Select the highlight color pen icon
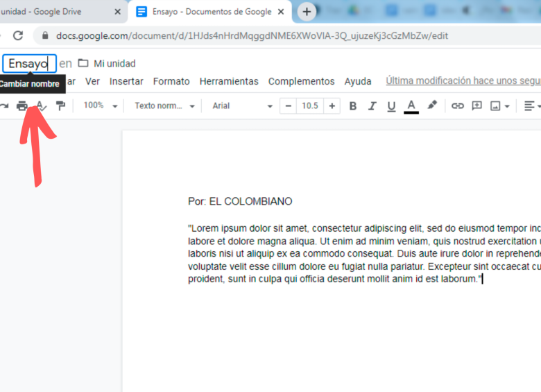Viewport: 541px width, 392px height. pos(432,105)
